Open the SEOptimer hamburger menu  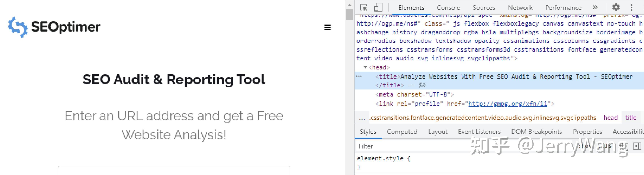tap(328, 27)
